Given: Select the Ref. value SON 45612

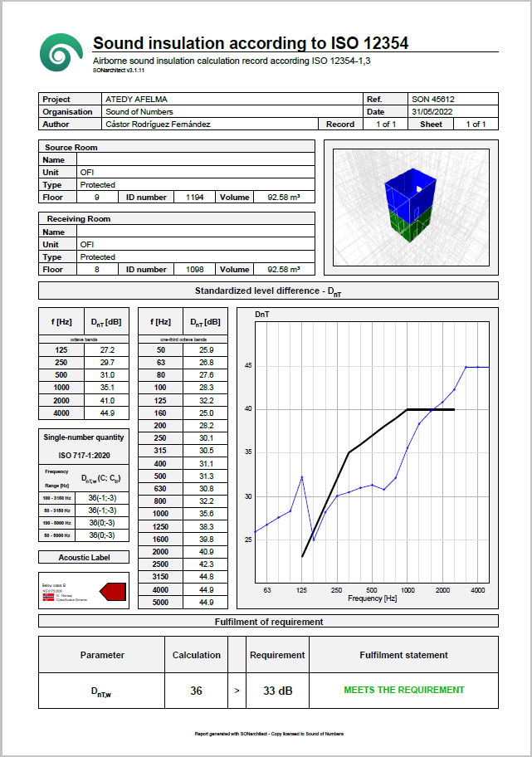Looking at the screenshot, I should (432, 100).
